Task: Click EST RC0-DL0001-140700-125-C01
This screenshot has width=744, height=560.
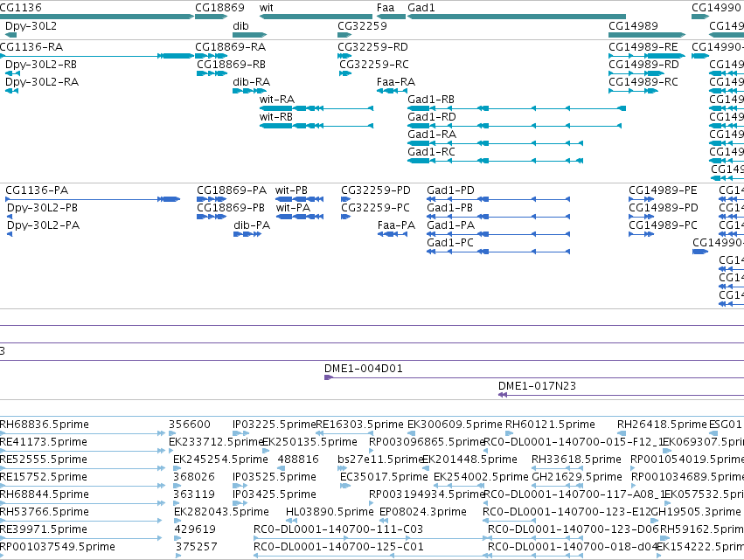Action: tap(372, 556)
